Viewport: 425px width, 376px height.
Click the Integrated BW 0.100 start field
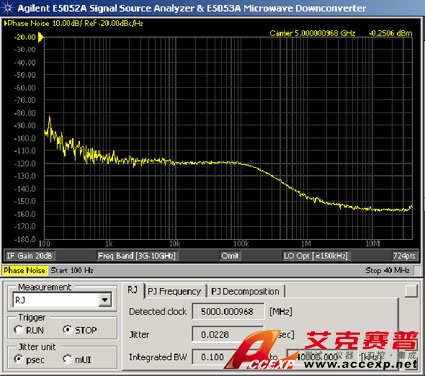click(x=213, y=357)
